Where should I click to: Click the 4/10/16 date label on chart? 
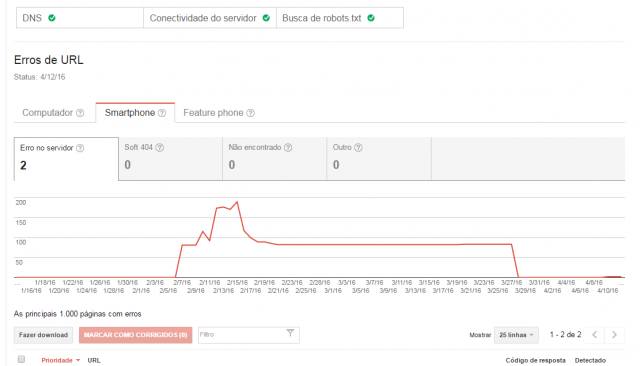(x=608, y=291)
